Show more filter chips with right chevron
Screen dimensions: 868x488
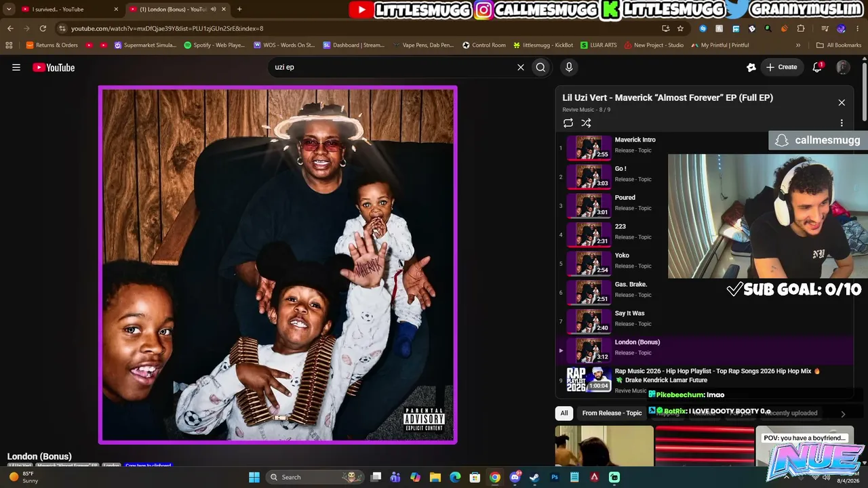[843, 413]
